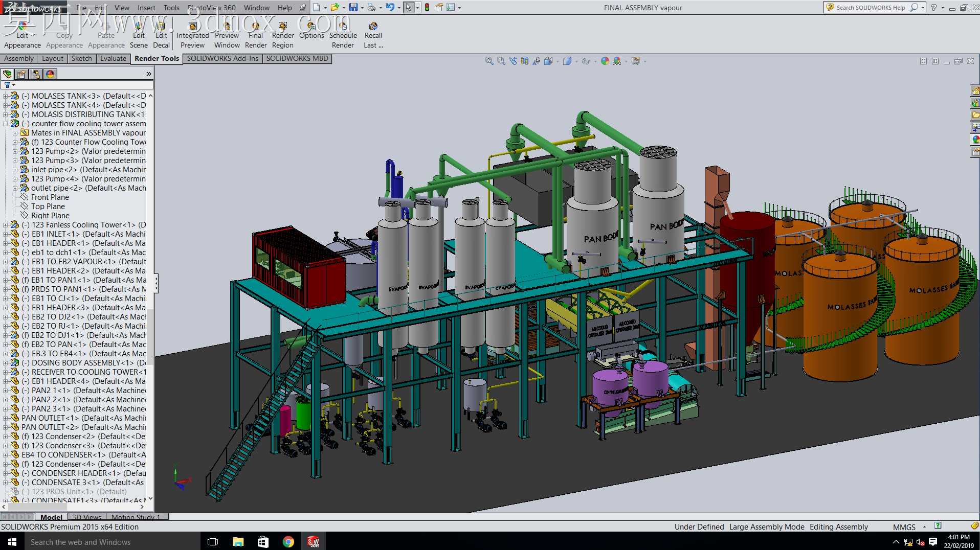
Task: Expand the FeatureManager panel flyout arrows
Action: click(x=149, y=74)
